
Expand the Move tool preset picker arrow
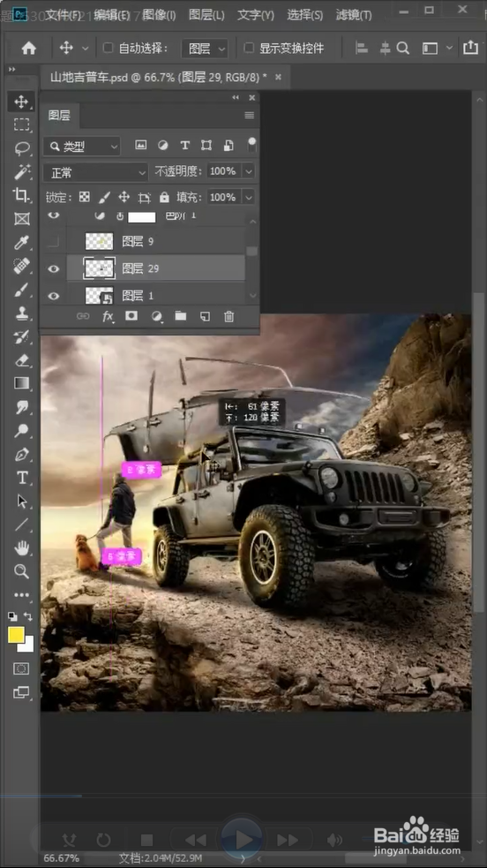pyautogui.click(x=85, y=49)
